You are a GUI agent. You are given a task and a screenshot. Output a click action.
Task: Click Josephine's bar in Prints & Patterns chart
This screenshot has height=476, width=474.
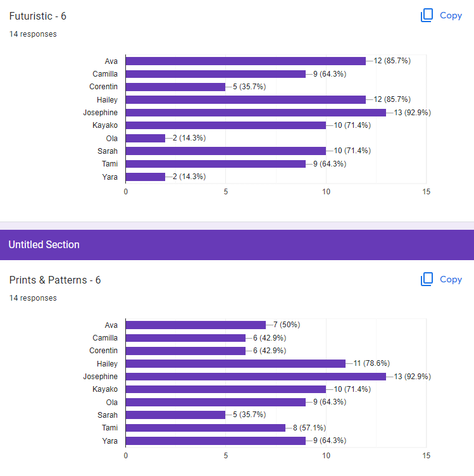click(x=256, y=377)
